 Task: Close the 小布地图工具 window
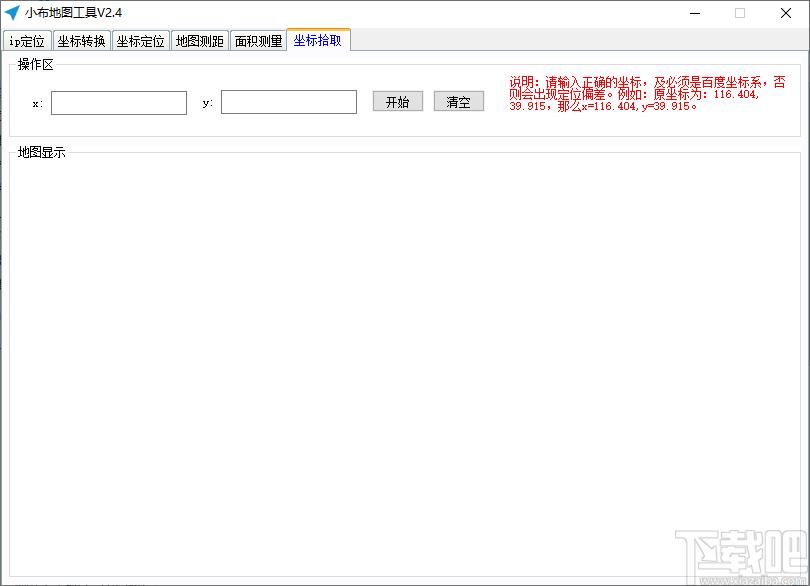coord(786,13)
